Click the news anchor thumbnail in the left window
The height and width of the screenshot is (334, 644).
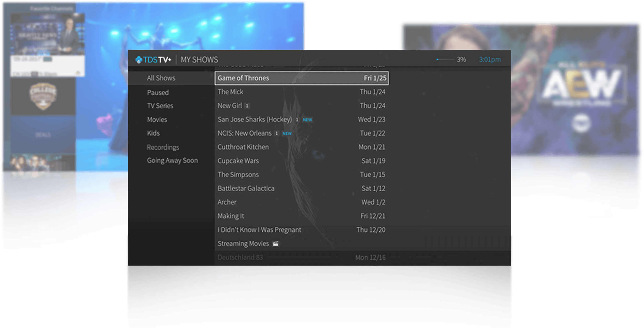[x=48, y=35]
